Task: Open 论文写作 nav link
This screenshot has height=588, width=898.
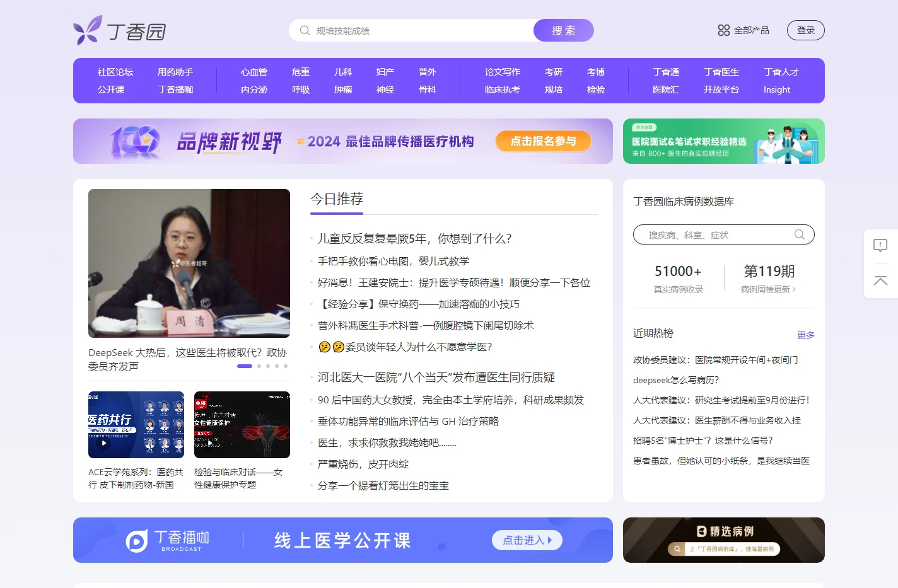Action: point(503,72)
